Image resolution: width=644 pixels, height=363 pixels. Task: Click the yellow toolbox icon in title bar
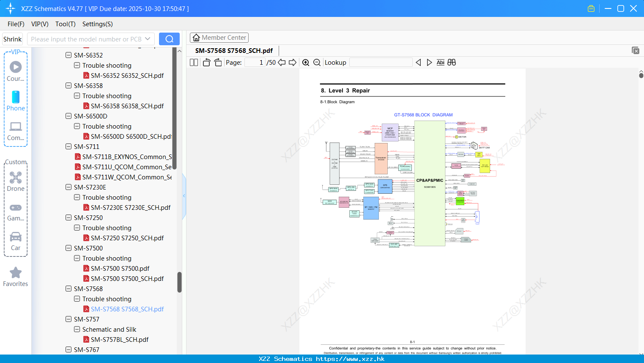coord(591,8)
